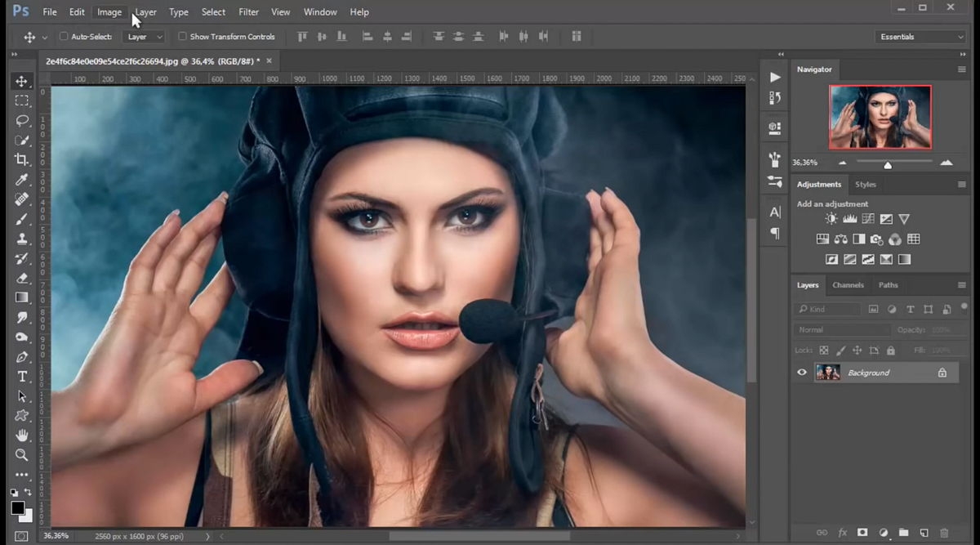
Task: Add a Levels adjustment
Action: click(x=849, y=219)
